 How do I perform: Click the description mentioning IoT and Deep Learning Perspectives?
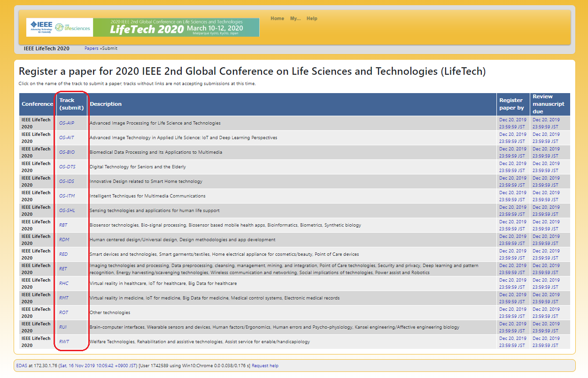[x=183, y=138]
